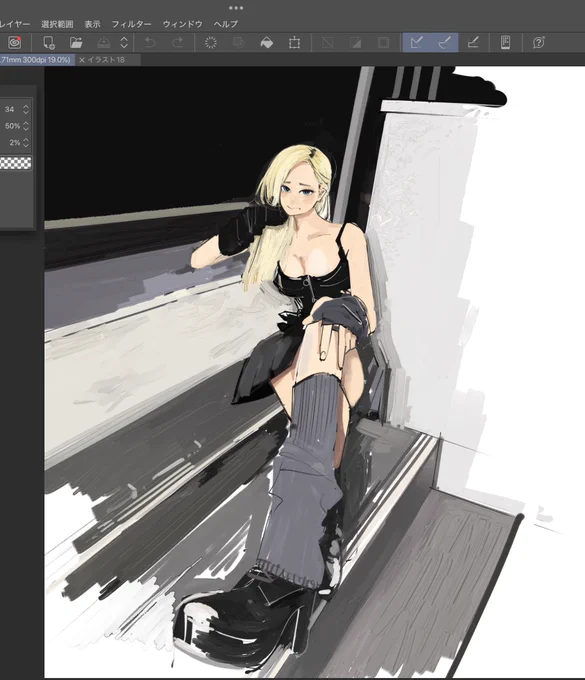Redo the last undone action
This screenshot has height=680, width=585.
(x=178, y=42)
